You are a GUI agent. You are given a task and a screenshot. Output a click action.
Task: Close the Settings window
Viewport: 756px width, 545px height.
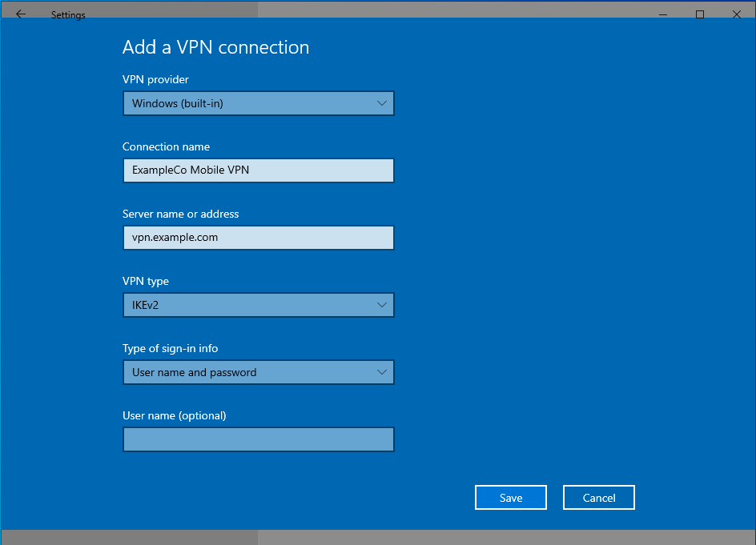[x=736, y=14]
